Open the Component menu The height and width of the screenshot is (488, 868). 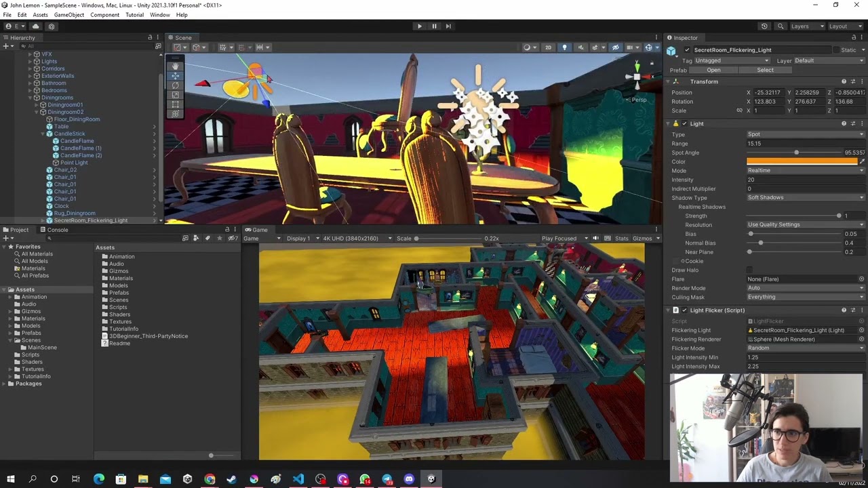click(105, 15)
